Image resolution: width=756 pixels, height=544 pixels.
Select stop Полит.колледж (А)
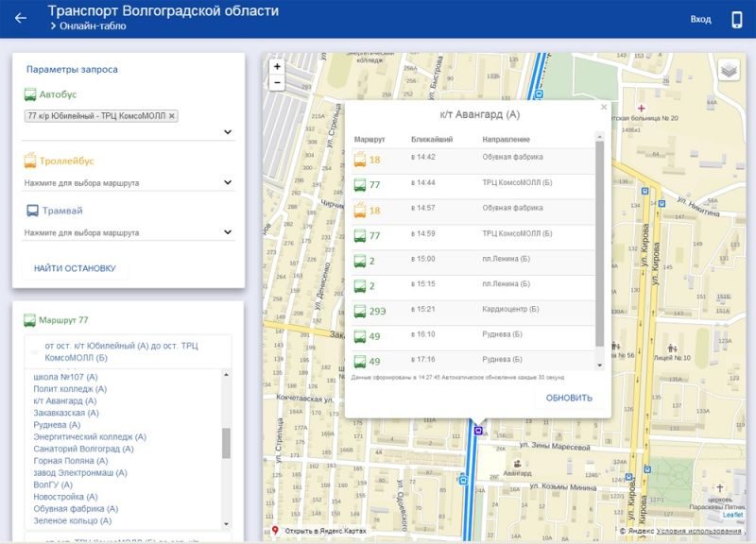(70, 389)
